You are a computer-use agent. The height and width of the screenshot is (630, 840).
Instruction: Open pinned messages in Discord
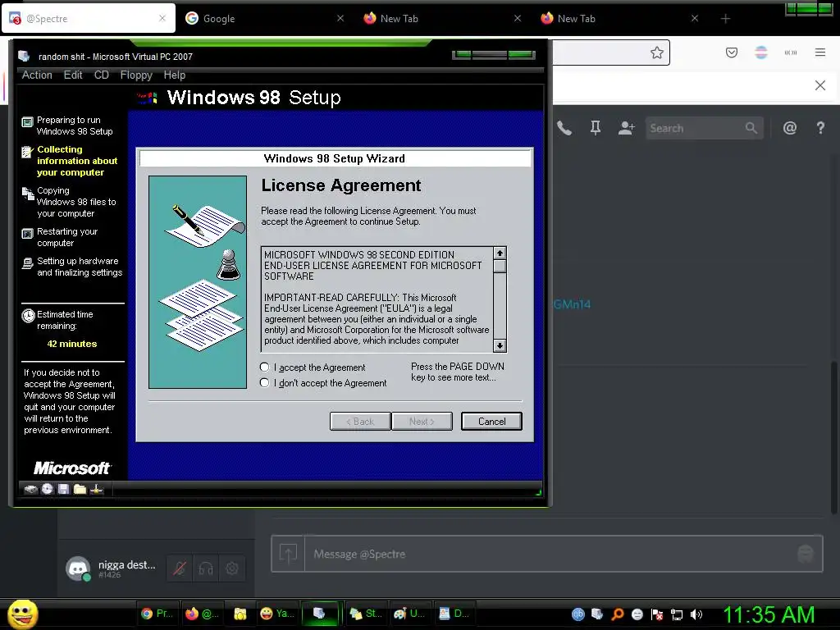pyautogui.click(x=596, y=128)
